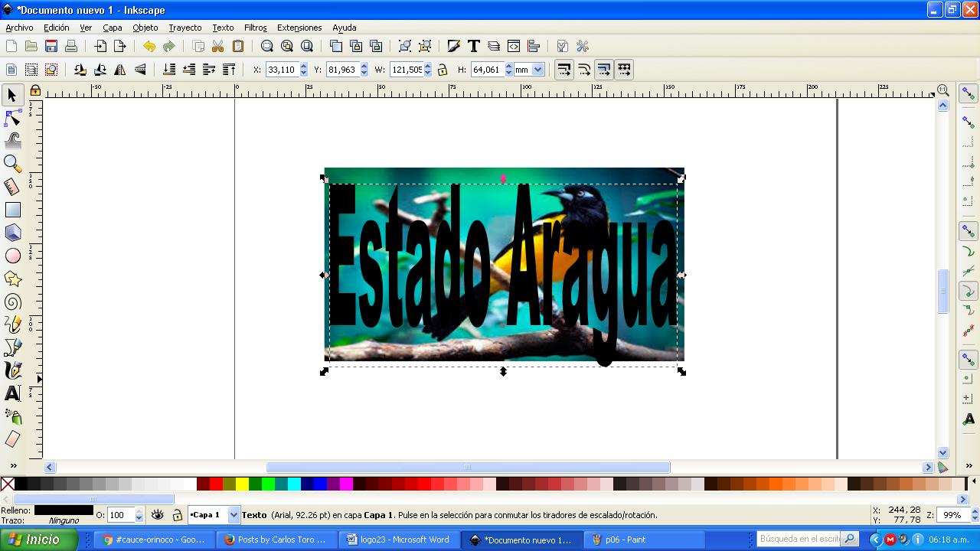Select the Star and polygon tool

pos(13,279)
